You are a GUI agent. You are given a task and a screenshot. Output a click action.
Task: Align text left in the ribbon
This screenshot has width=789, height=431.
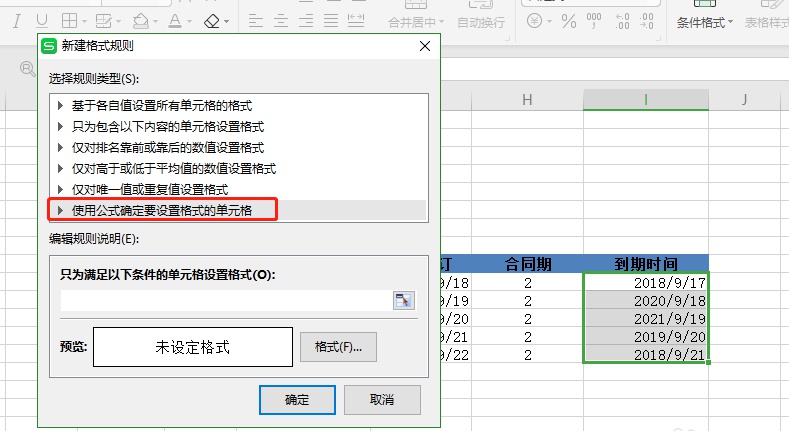tap(256, 21)
